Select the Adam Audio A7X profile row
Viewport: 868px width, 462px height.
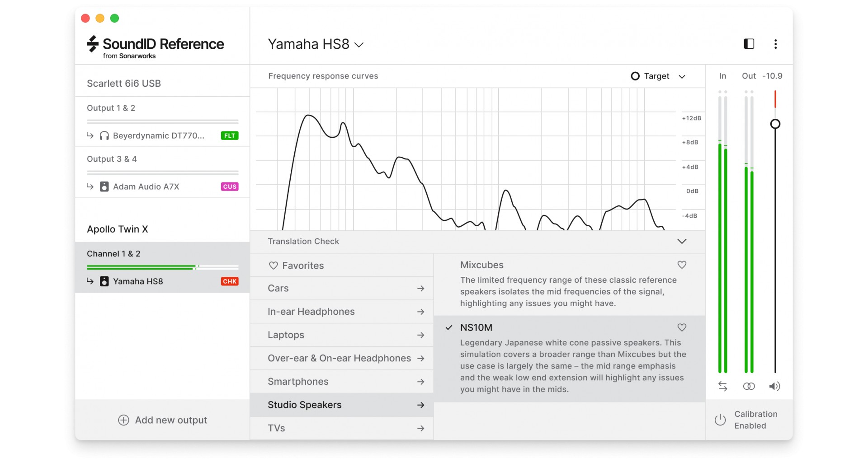[x=162, y=187]
